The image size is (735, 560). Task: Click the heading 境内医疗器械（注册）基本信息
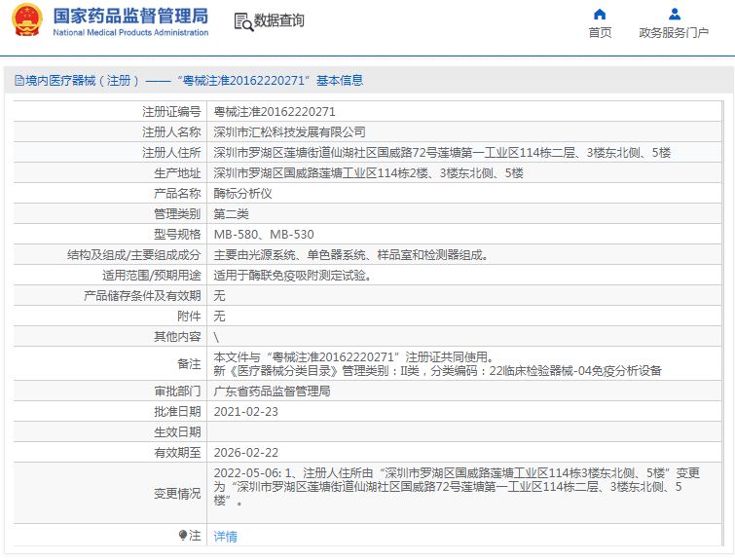point(189,81)
